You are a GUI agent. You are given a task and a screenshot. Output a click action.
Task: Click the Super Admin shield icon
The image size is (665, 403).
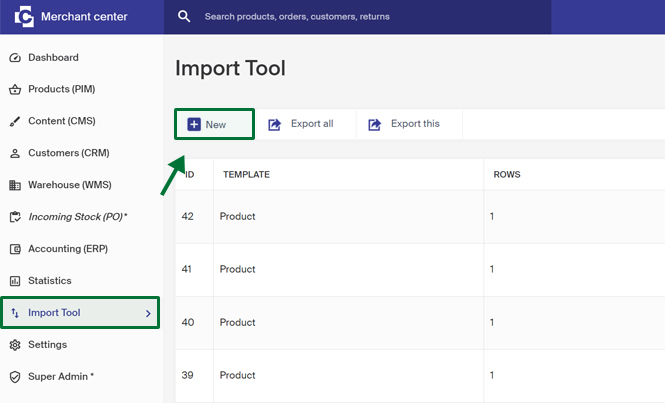coord(15,377)
